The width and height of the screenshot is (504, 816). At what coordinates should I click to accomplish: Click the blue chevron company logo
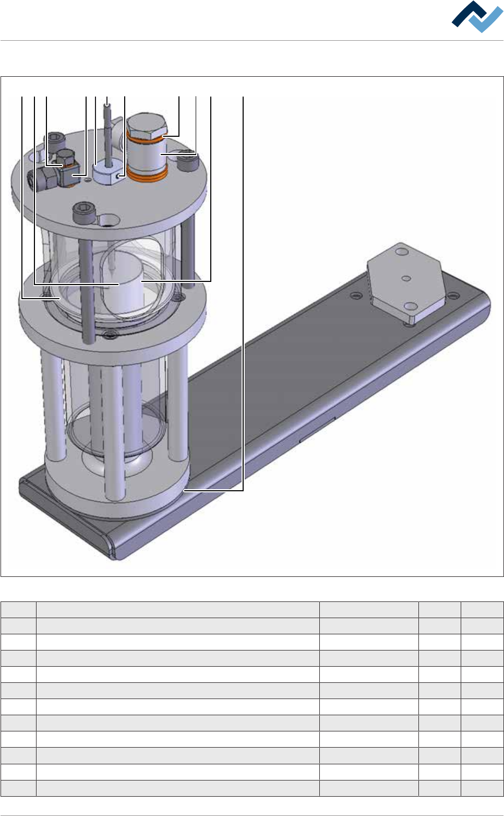pos(477,17)
